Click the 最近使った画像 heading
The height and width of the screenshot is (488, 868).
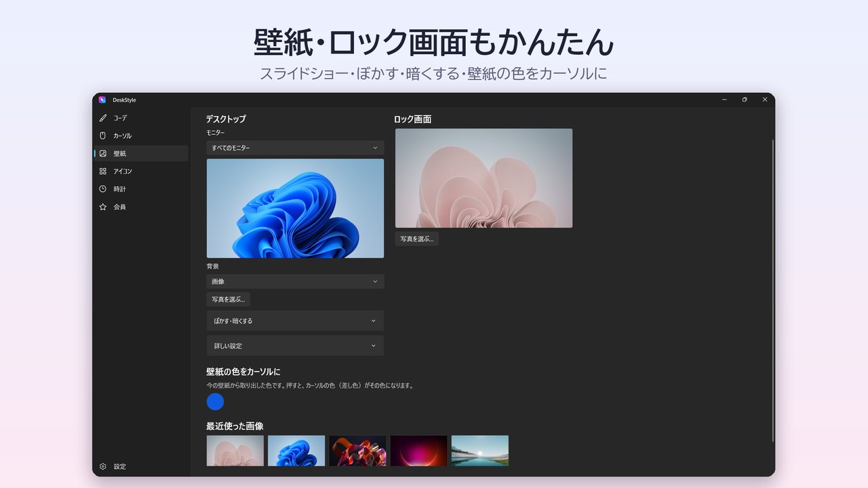235,426
